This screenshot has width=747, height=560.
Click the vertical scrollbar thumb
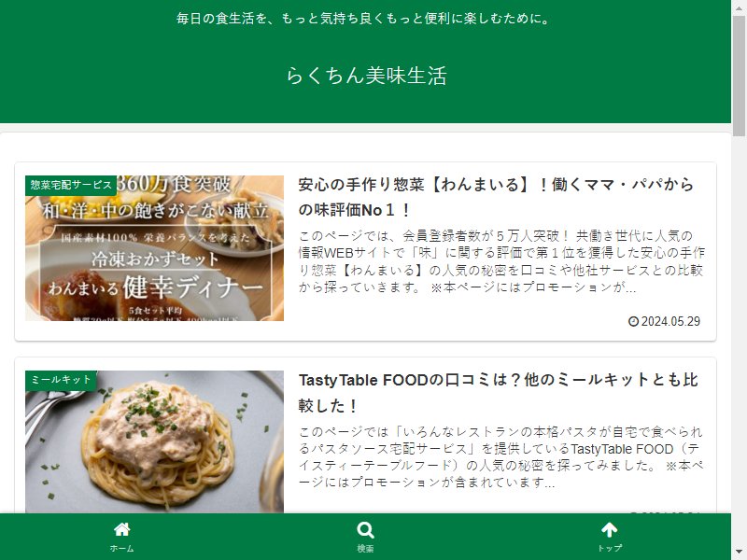739,77
